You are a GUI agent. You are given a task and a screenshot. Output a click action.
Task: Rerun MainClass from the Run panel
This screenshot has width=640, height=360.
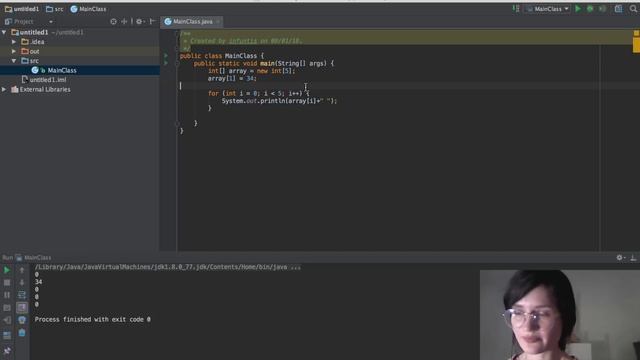point(7,270)
